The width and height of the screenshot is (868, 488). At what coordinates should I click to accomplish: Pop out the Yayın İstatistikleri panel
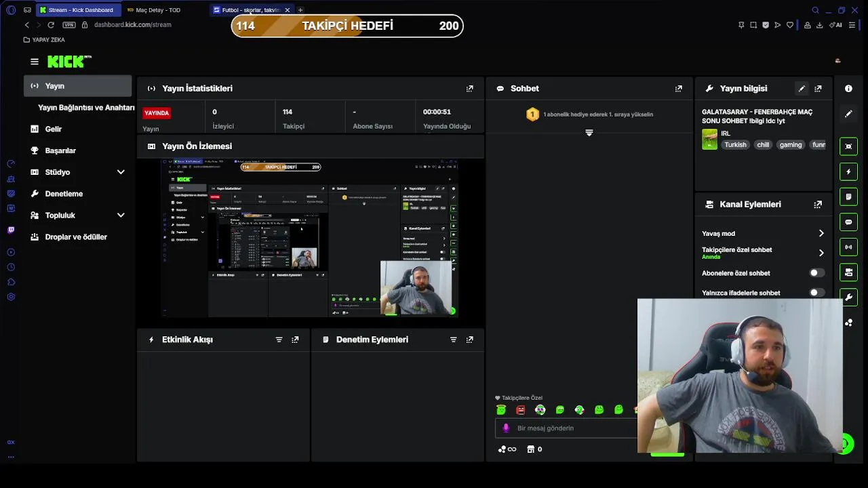pos(469,89)
